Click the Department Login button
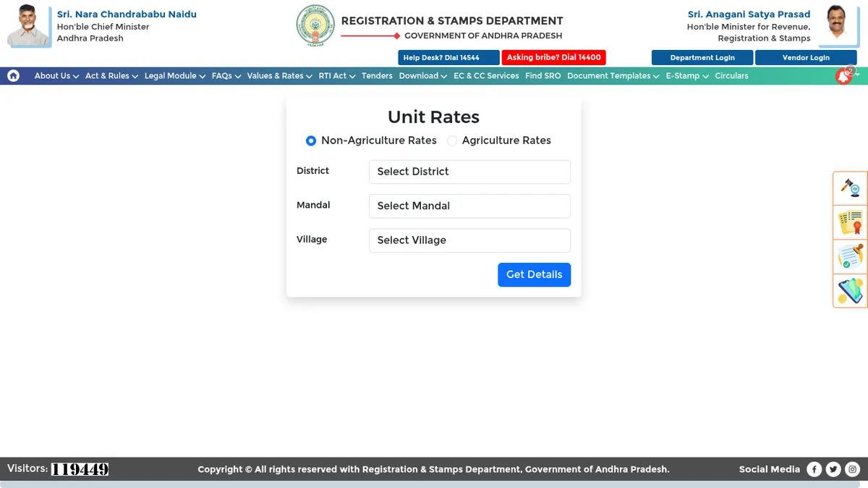The image size is (868, 488). 702,57
